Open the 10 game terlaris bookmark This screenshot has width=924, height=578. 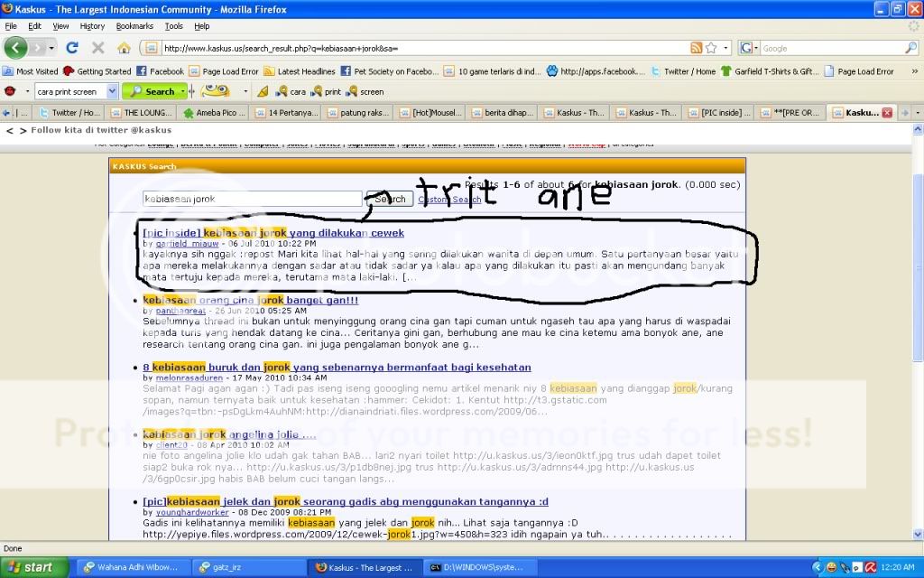tap(492, 71)
